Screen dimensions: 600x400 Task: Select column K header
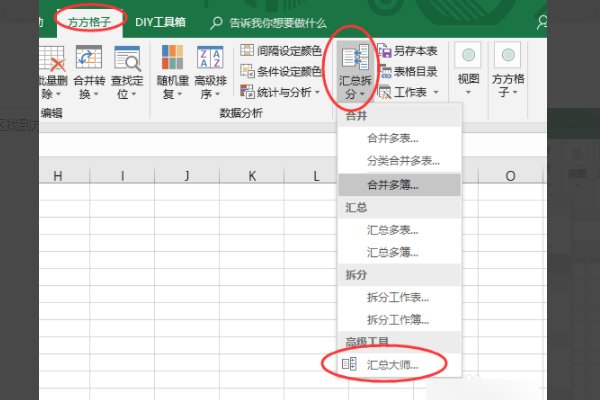(252, 176)
